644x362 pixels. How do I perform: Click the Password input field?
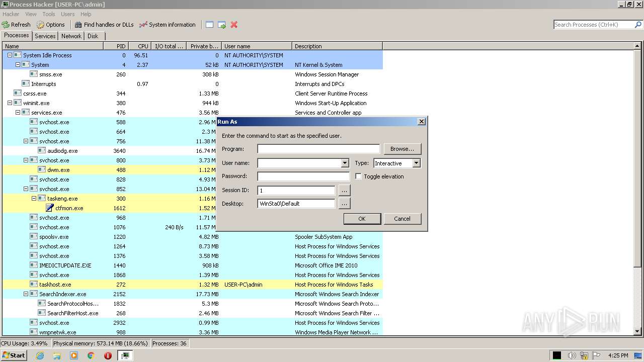[x=303, y=176]
